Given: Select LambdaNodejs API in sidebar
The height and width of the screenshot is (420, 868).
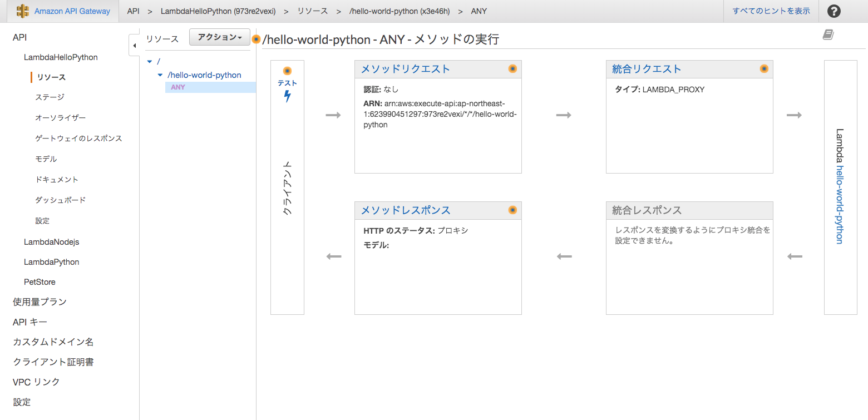Looking at the screenshot, I should 51,242.
